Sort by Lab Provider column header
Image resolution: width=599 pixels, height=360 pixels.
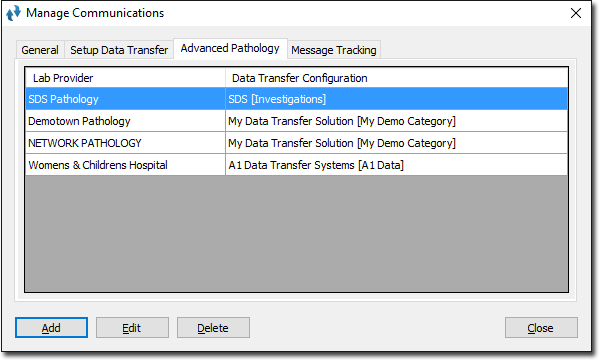click(x=125, y=78)
